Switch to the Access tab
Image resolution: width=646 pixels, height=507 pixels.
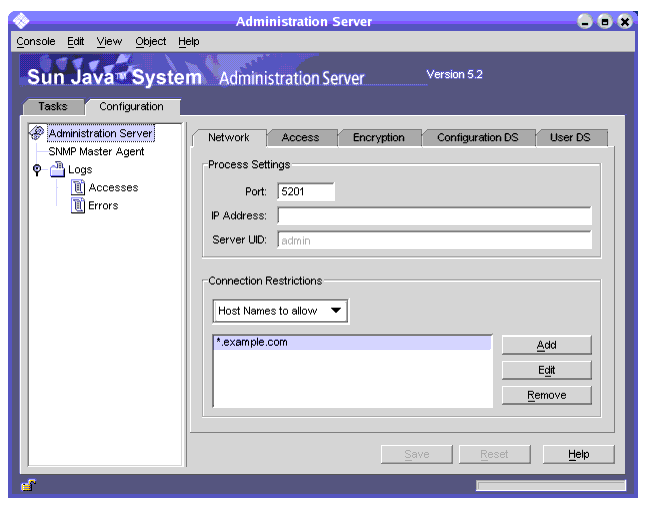pos(301,138)
